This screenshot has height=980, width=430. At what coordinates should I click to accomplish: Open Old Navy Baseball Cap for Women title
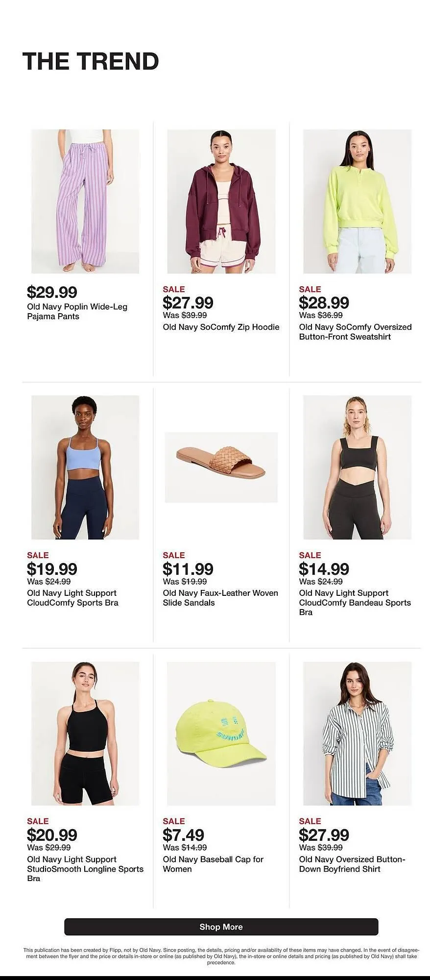click(213, 864)
